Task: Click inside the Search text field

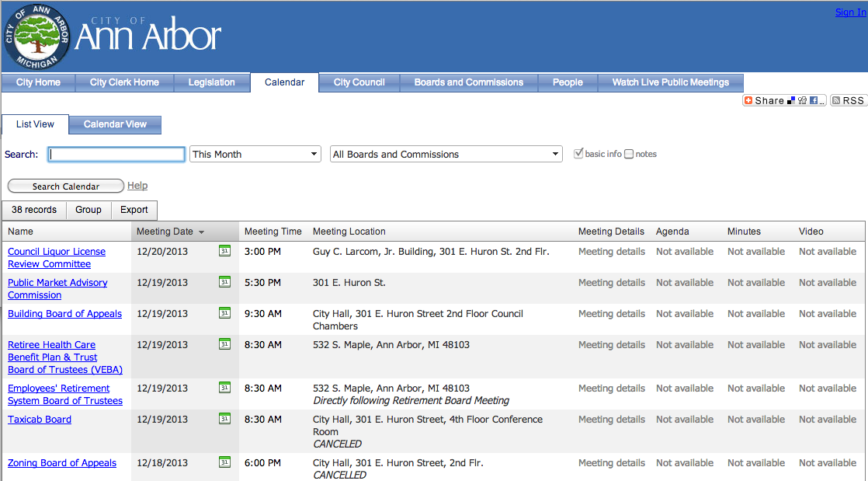Action: 116,154
